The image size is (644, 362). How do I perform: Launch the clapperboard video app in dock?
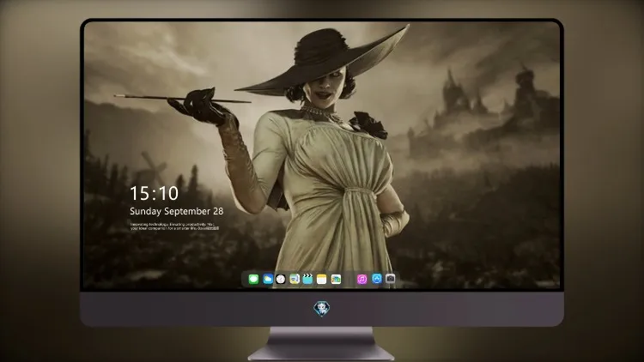(307, 279)
